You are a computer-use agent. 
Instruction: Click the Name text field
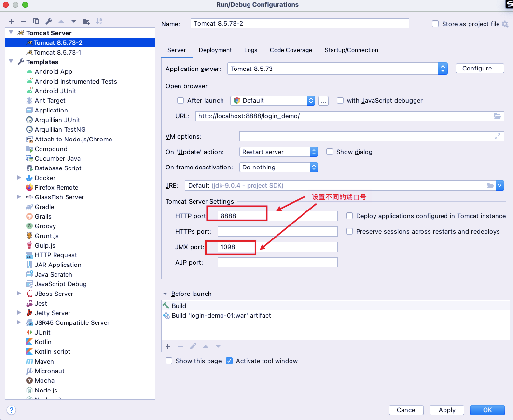click(300, 24)
